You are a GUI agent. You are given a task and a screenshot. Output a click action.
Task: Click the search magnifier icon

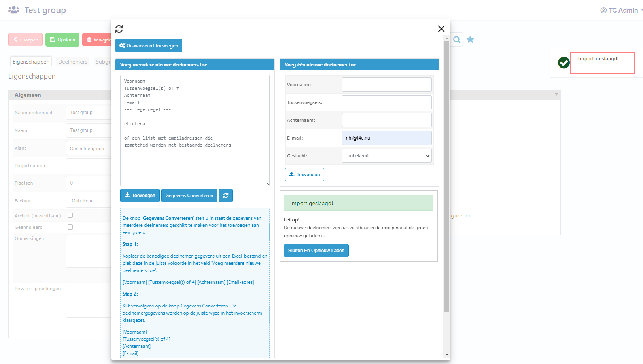[457, 40]
